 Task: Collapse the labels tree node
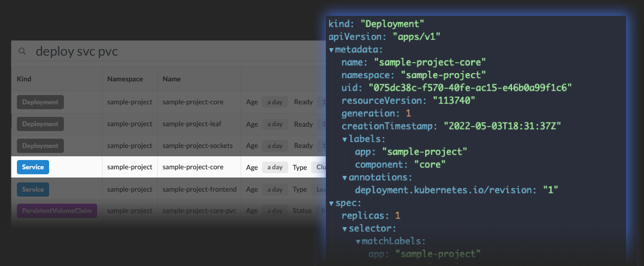point(345,139)
